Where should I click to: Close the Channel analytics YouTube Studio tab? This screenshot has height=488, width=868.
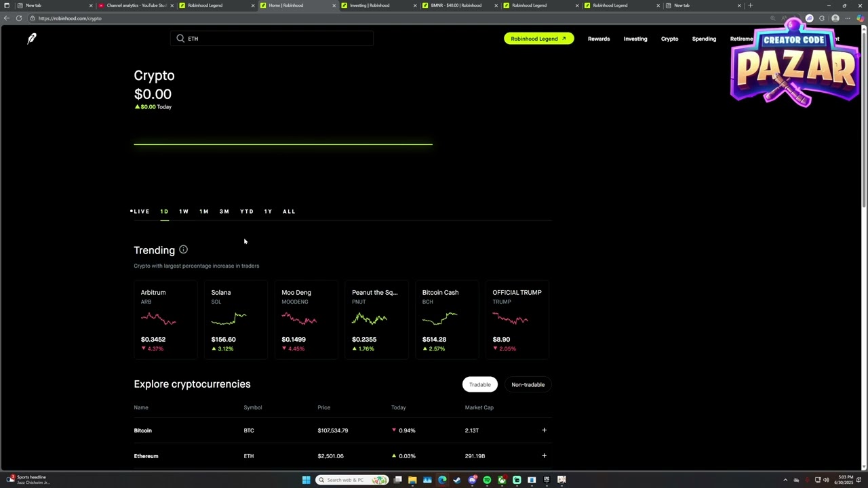pos(172,5)
